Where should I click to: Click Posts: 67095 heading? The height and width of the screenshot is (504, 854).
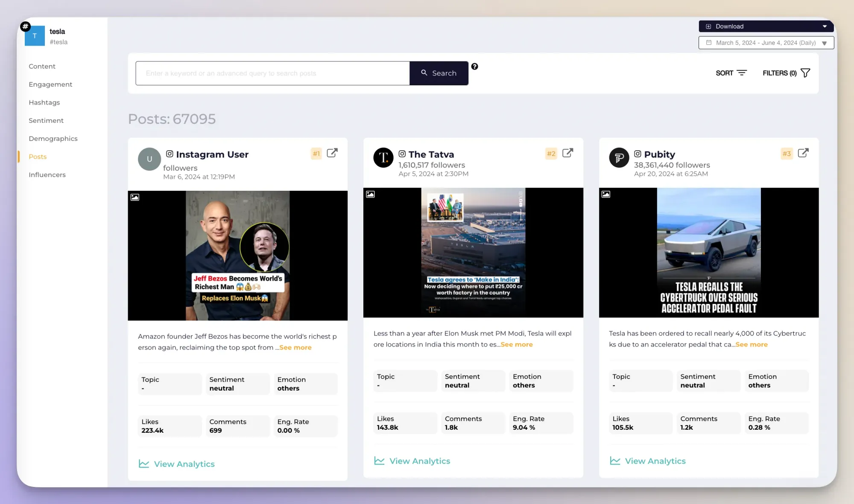tap(172, 119)
